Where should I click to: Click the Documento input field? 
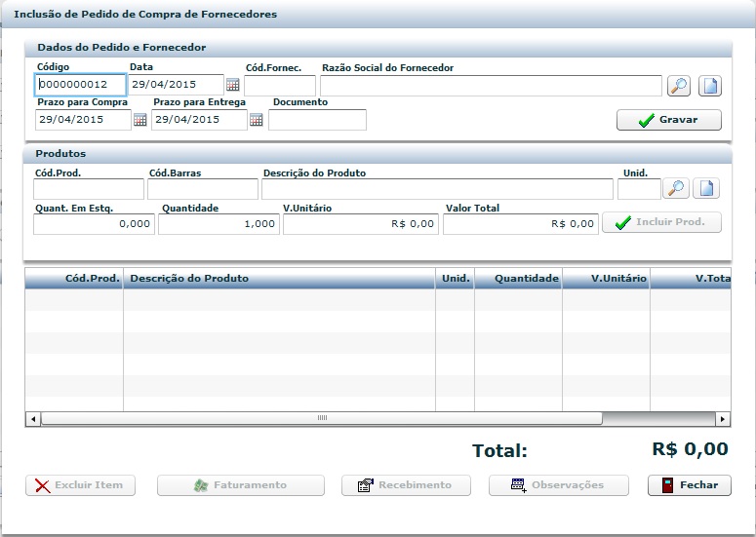317,120
